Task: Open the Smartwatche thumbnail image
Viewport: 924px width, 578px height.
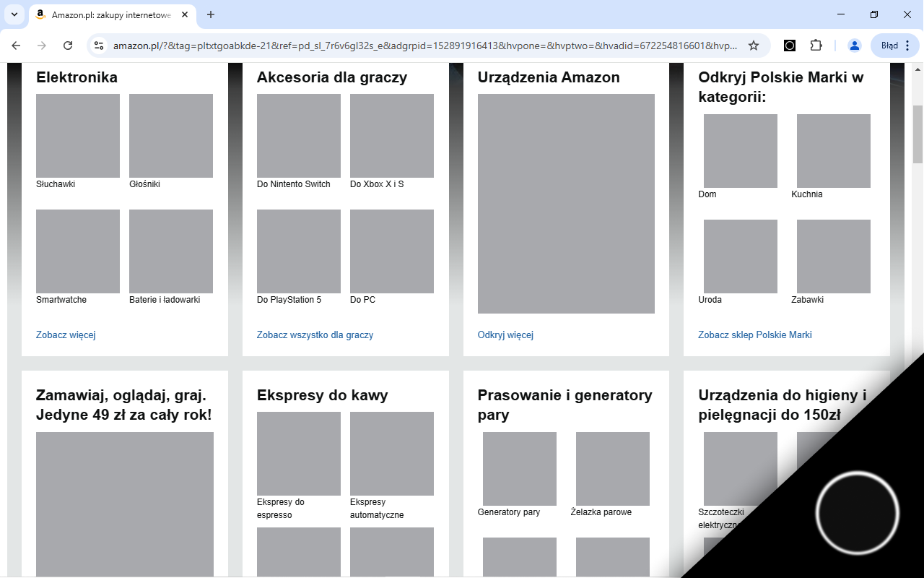Action: click(x=78, y=251)
